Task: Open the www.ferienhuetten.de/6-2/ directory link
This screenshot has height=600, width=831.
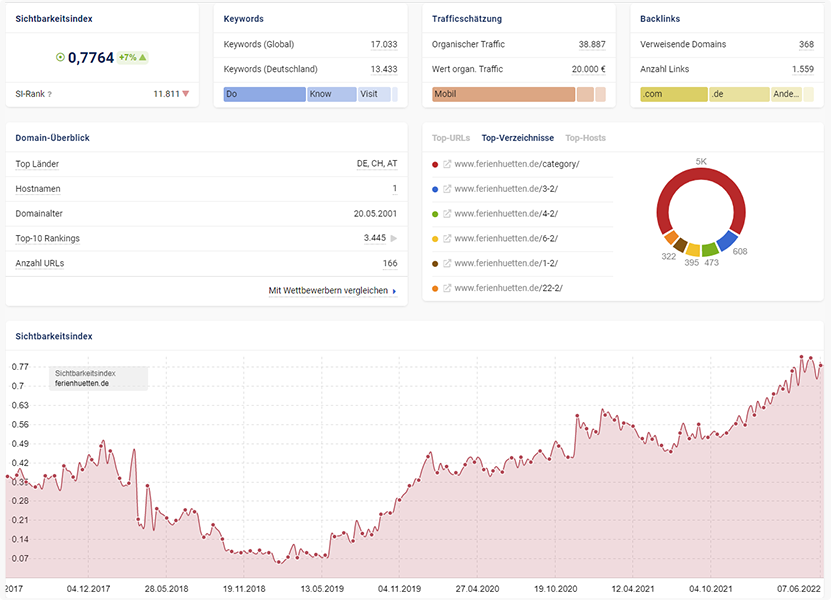Action: click(x=506, y=239)
